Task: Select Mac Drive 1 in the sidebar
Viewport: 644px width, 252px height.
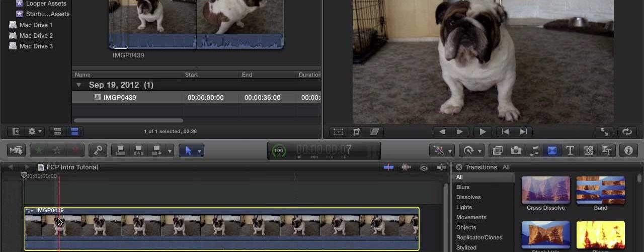Action: [x=36, y=25]
